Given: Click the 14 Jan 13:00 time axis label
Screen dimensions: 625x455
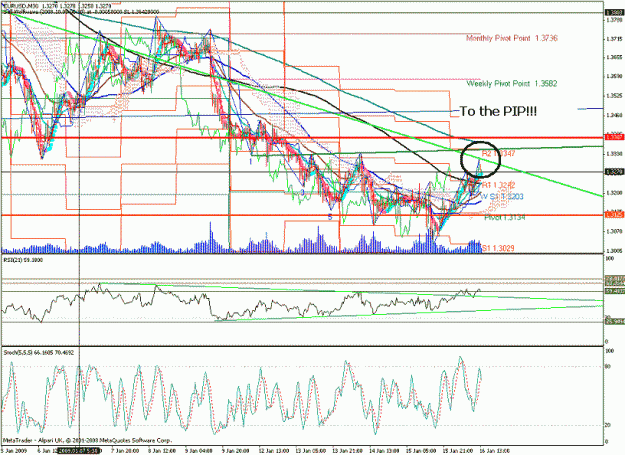Looking at the screenshot, I should 385,451.
